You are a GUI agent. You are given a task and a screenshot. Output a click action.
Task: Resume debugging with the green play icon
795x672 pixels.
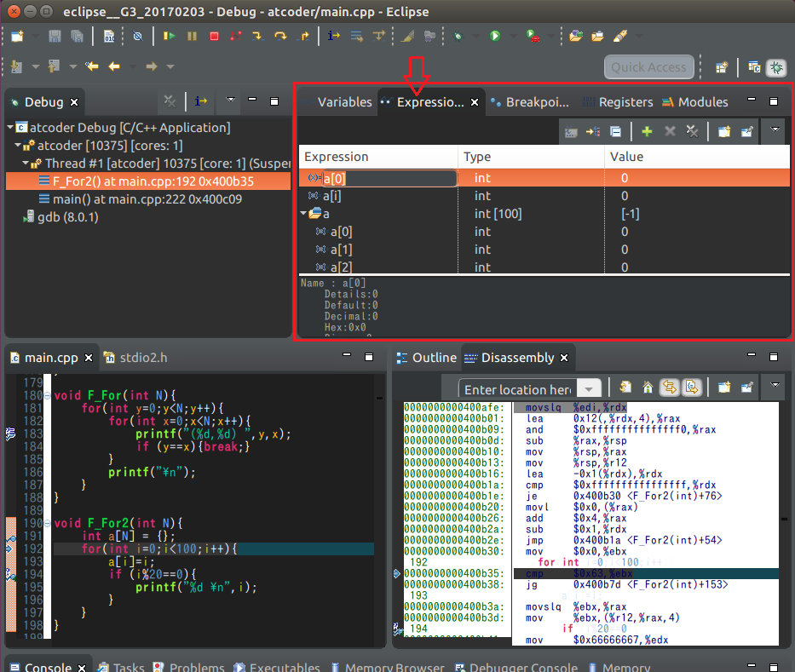coord(170,36)
